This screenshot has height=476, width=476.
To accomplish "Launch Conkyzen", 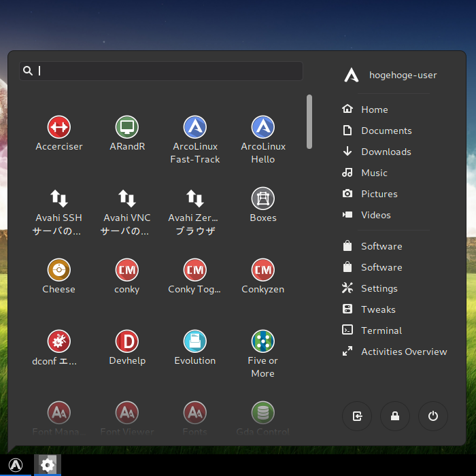I will [x=263, y=276].
